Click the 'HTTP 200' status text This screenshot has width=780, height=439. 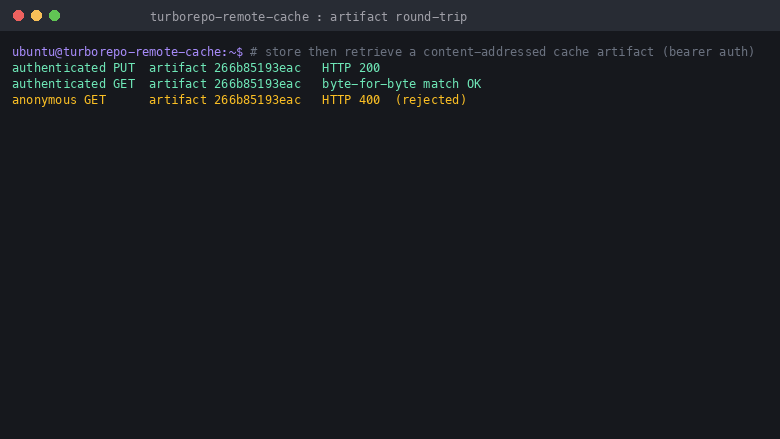coord(351,68)
